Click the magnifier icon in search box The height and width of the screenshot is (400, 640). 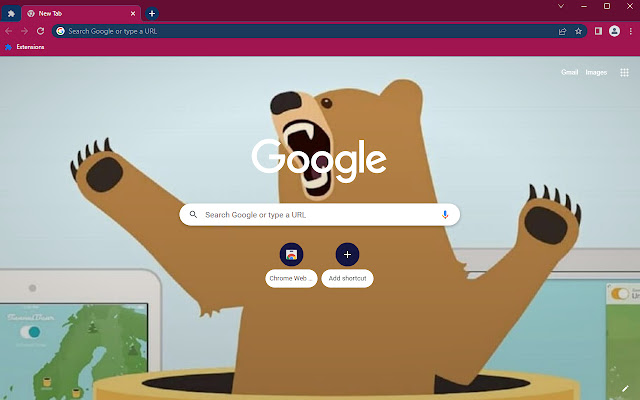[193, 215]
